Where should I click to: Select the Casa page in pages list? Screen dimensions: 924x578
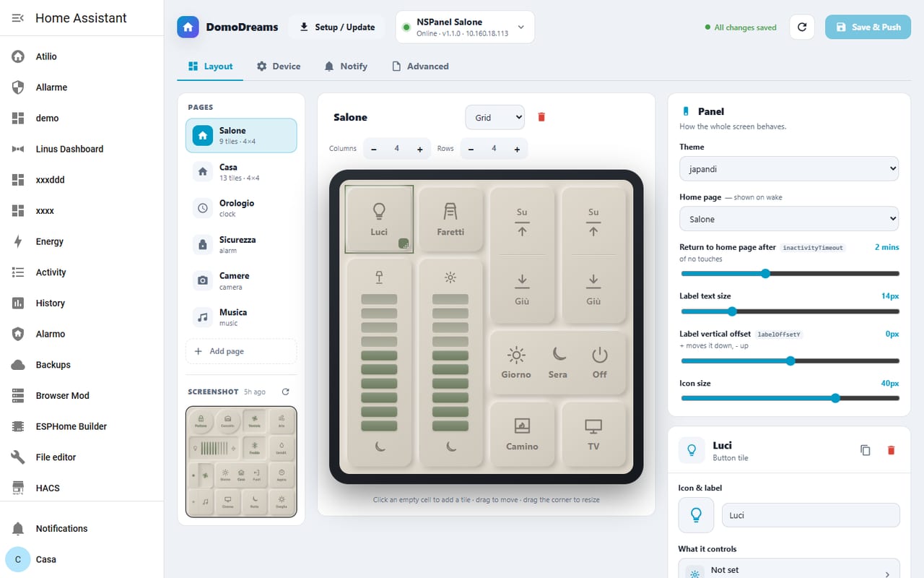(x=241, y=172)
